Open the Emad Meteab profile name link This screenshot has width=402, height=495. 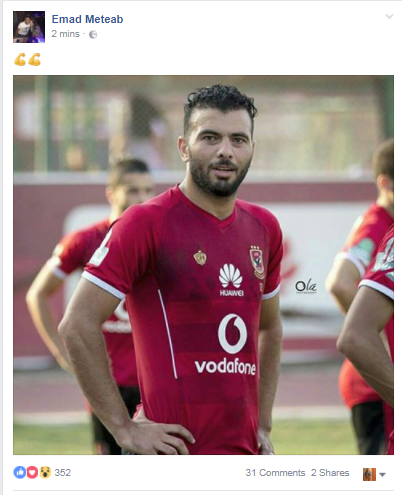tap(87, 19)
